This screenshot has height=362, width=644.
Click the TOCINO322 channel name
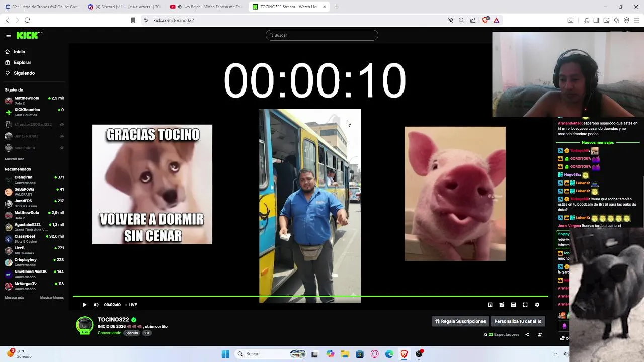tap(113, 320)
